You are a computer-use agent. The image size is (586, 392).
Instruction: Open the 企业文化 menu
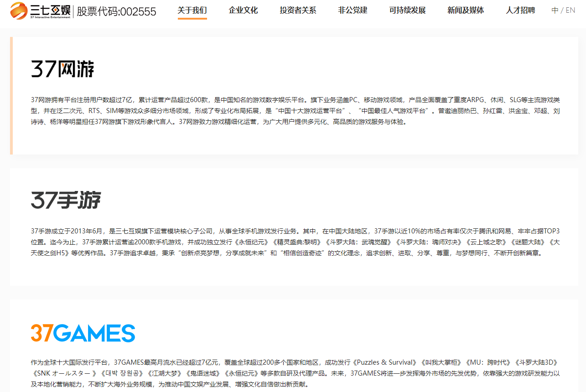coord(243,10)
